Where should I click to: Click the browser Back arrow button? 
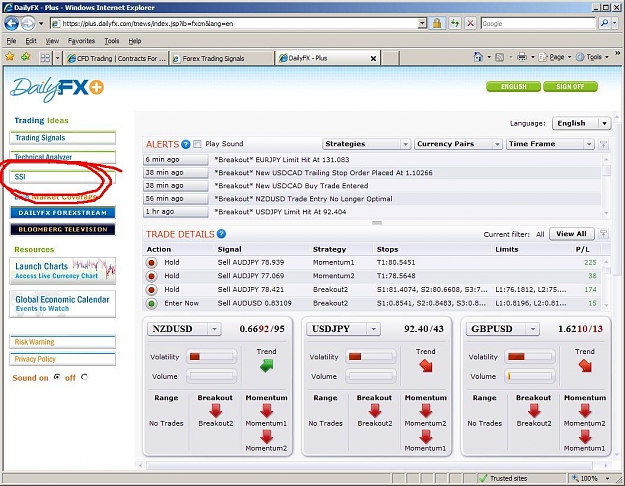[x=12, y=24]
